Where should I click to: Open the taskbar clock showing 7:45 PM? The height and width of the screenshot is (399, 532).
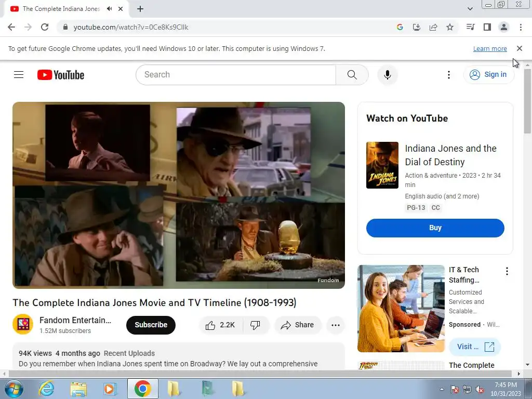point(506,389)
